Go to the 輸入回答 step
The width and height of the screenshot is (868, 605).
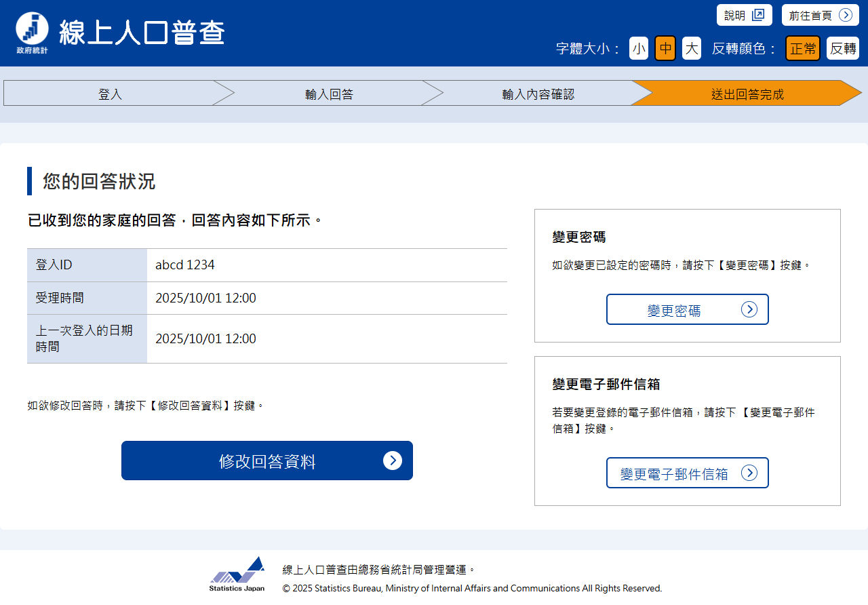(329, 94)
